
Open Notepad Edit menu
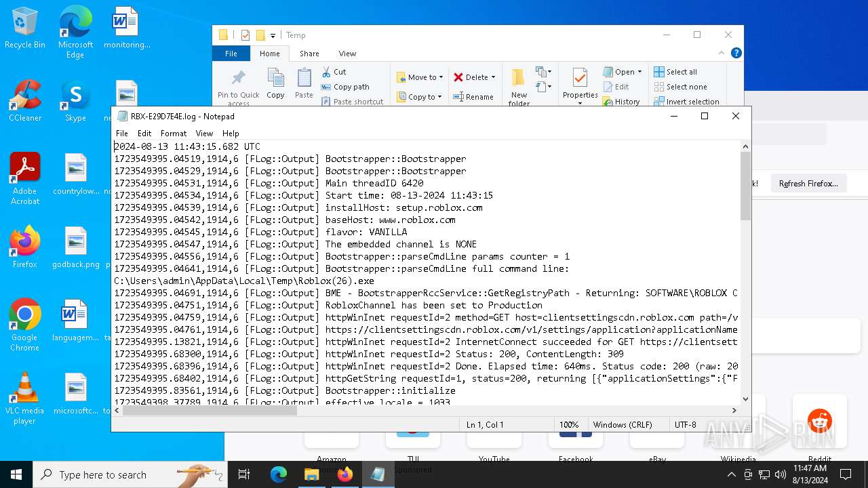[144, 134]
